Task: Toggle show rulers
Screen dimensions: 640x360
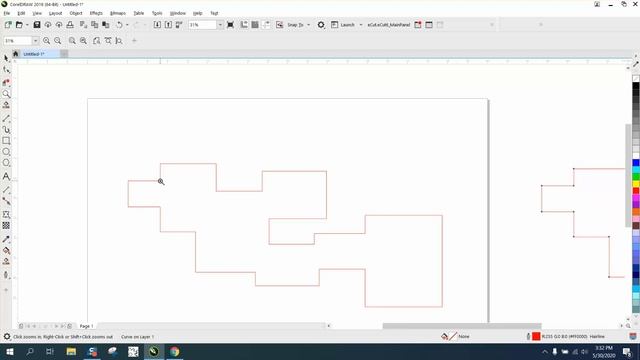Action: (x=244, y=25)
